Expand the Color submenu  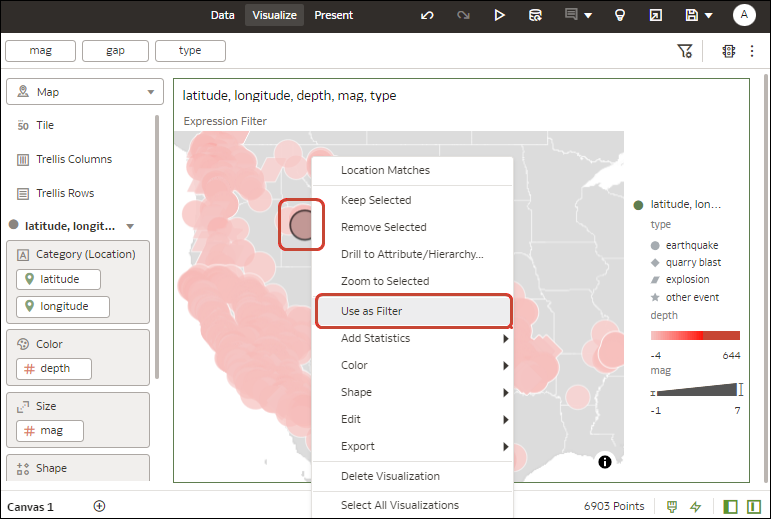point(413,365)
